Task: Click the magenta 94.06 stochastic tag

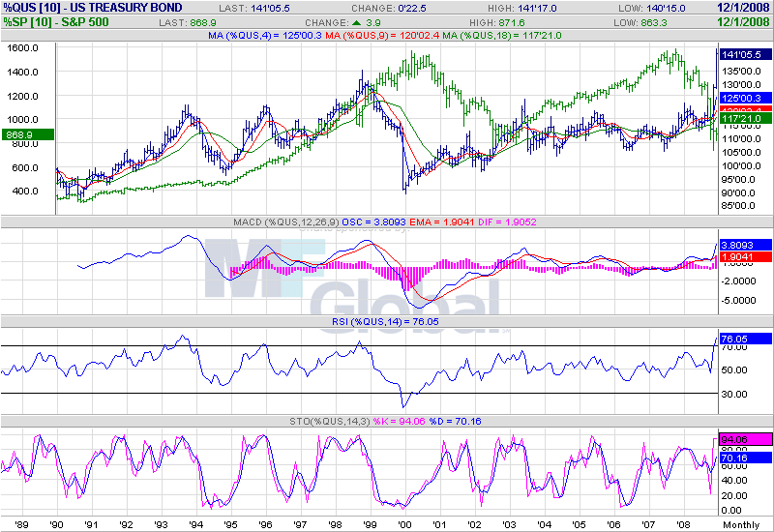Action: (745, 439)
